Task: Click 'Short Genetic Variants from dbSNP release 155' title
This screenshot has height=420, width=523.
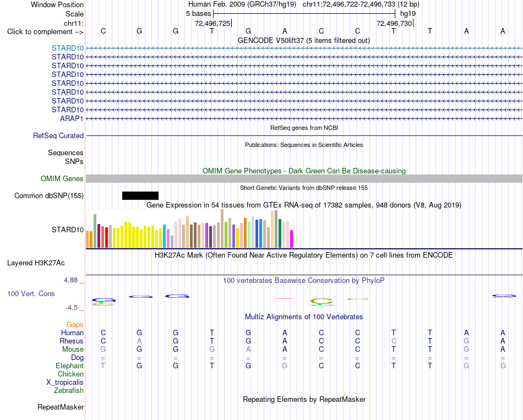Action: tap(303, 188)
